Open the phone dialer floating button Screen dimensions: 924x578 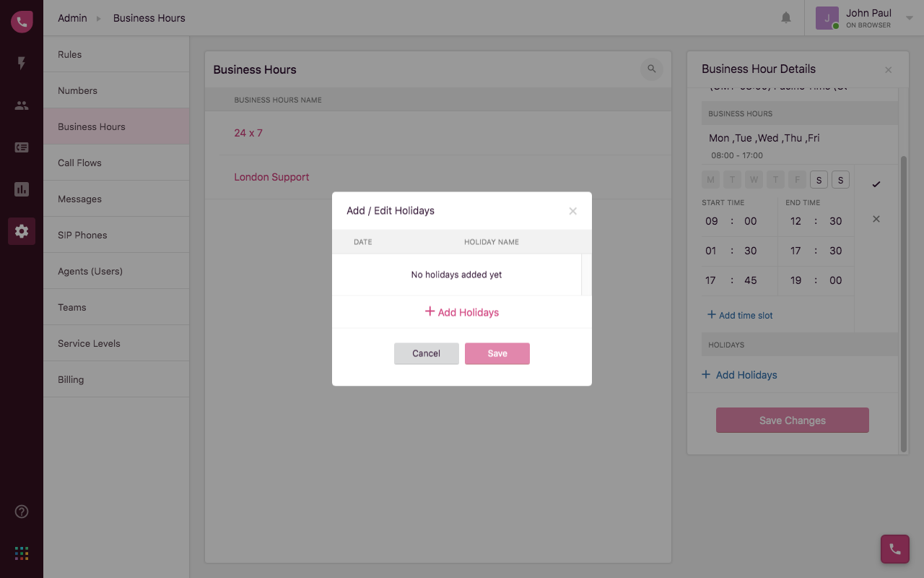[895, 549]
